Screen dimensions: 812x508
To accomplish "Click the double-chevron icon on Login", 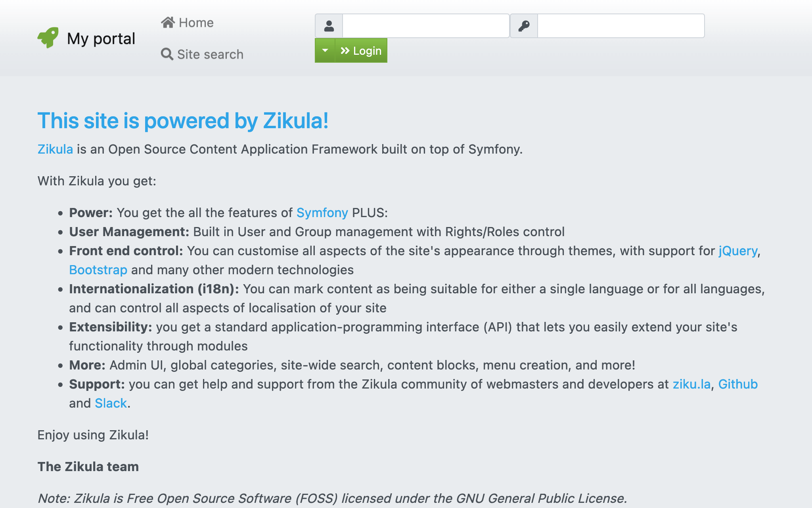I will (345, 51).
